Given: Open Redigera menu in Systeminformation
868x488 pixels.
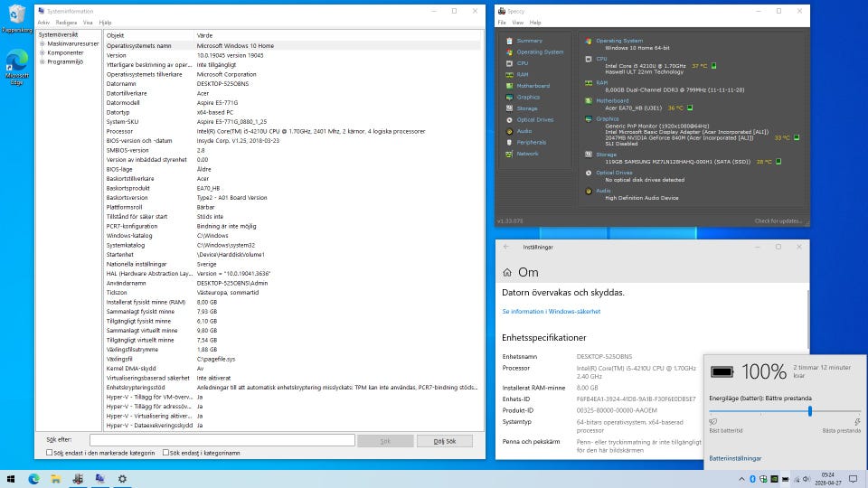Looking at the screenshot, I should tap(66, 23).
